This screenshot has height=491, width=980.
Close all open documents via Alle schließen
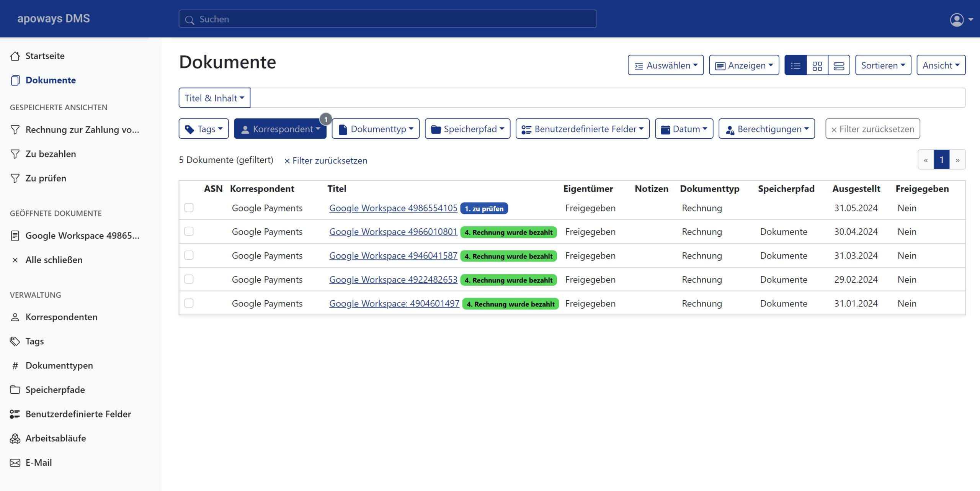click(54, 260)
